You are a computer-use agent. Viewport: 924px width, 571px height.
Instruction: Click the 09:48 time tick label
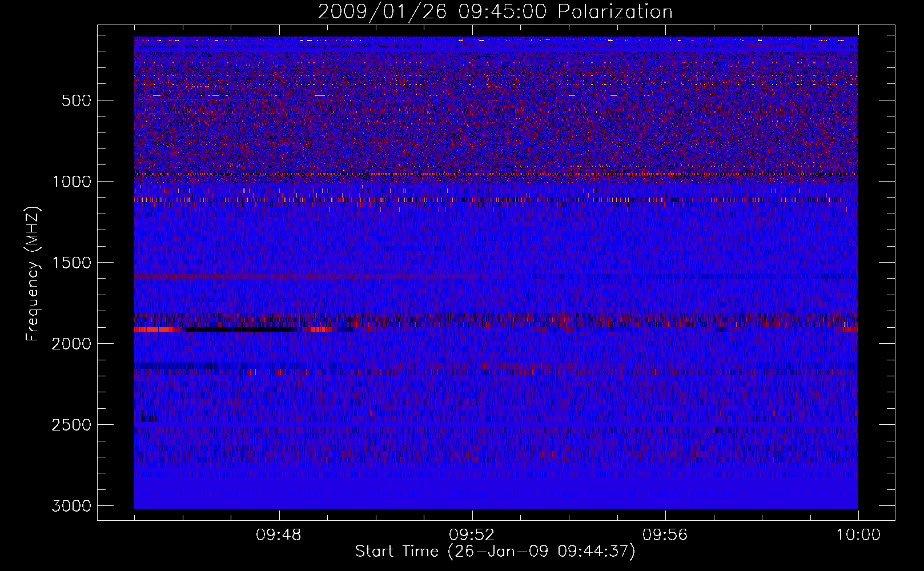tap(279, 535)
